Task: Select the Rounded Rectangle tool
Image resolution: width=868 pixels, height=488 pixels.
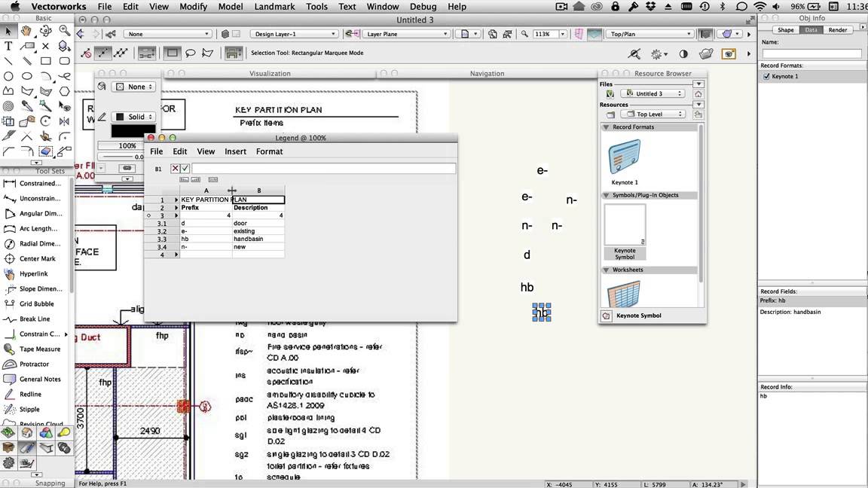Action: click(x=64, y=61)
